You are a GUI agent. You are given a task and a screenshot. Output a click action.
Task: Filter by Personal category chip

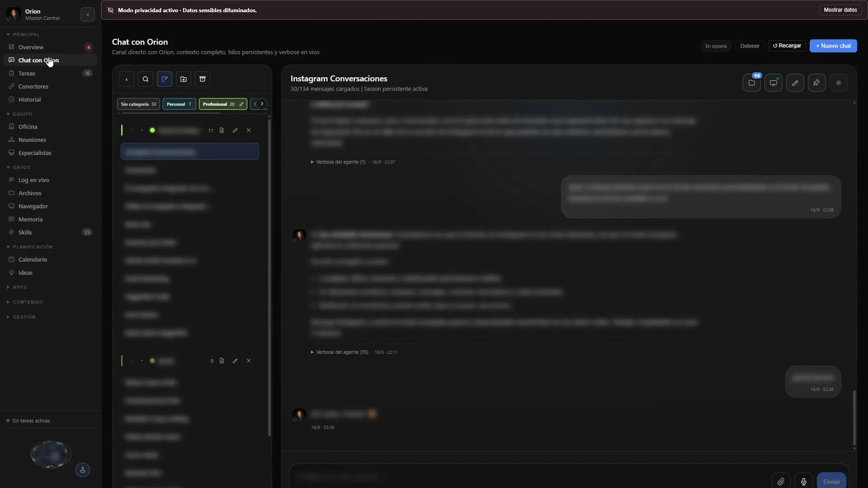click(x=179, y=104)
